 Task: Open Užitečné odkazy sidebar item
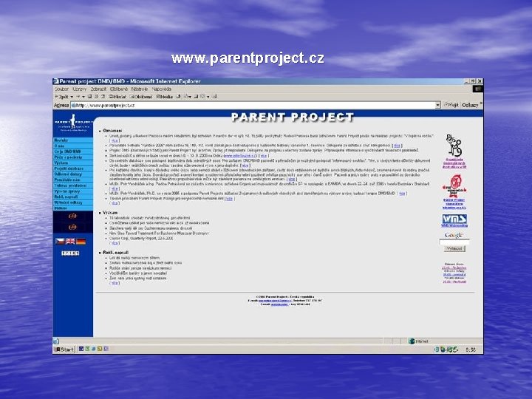[x=73, y=202]
